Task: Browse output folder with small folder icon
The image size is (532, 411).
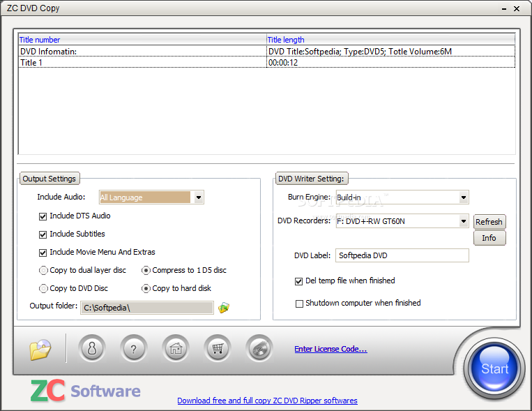Action: pyautogui.click(x=224, y=308)
